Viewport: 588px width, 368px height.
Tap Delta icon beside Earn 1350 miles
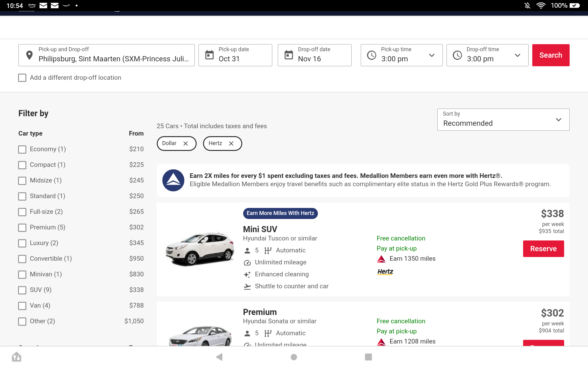coord(381,259)
